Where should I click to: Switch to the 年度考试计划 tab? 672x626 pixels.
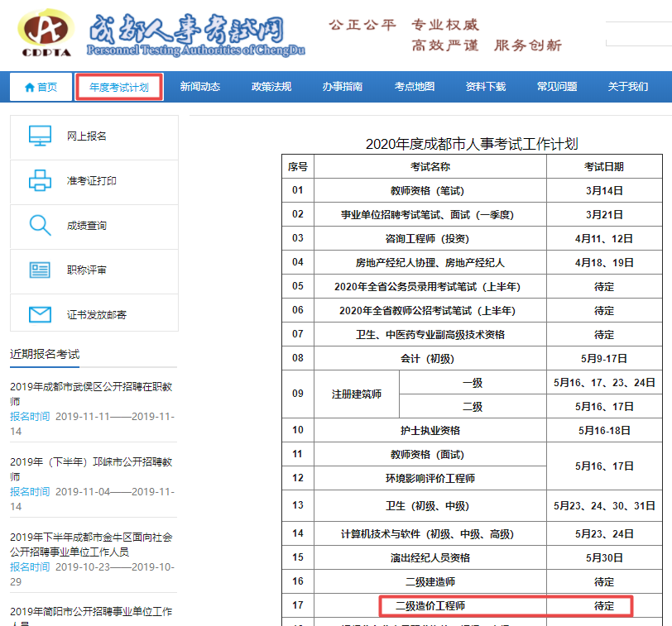coord(118,86)
